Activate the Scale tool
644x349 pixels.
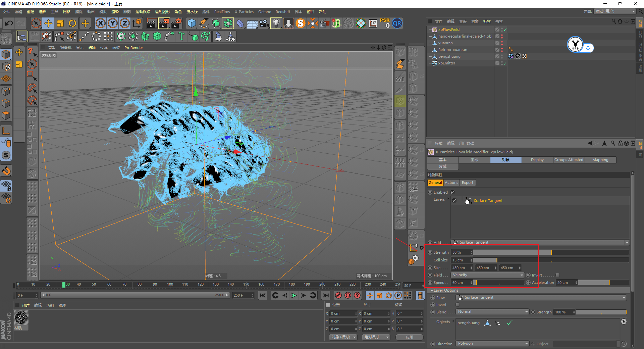[60, 23]
